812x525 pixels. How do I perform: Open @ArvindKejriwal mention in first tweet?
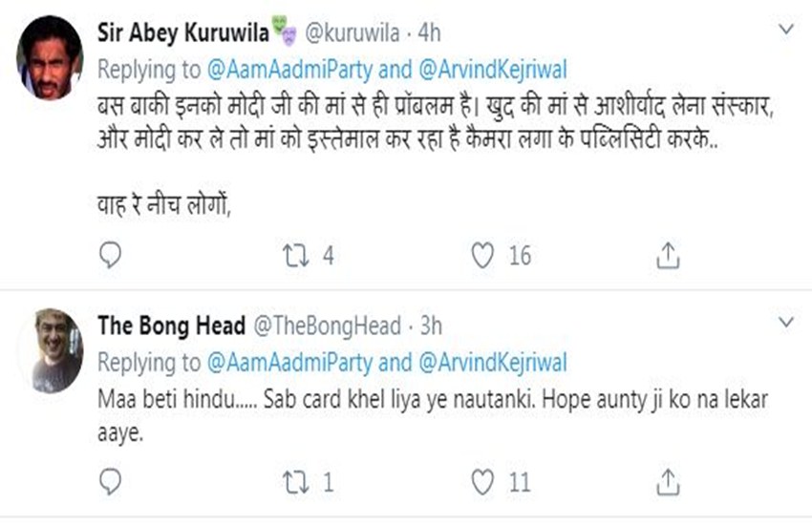(491, 70)
